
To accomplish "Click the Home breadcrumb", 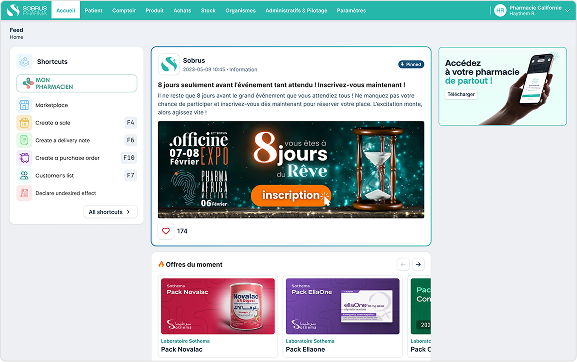I will click(16, 37).
